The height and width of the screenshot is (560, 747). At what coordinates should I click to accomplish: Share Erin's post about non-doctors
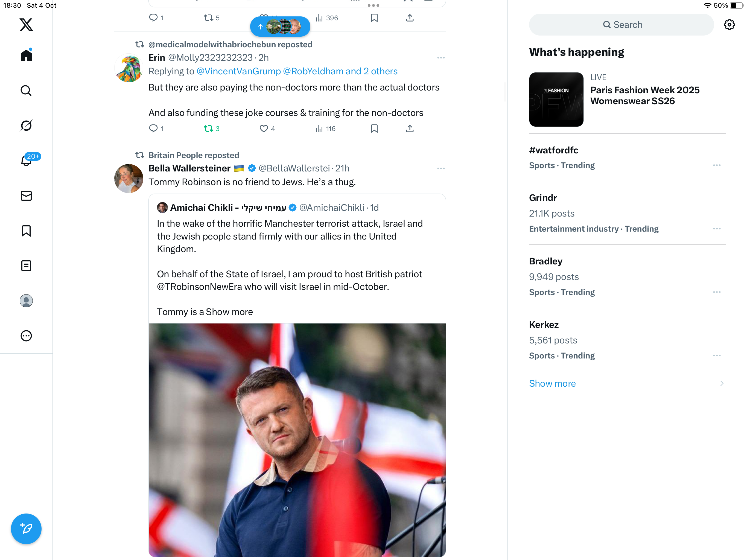coord(410,129)
